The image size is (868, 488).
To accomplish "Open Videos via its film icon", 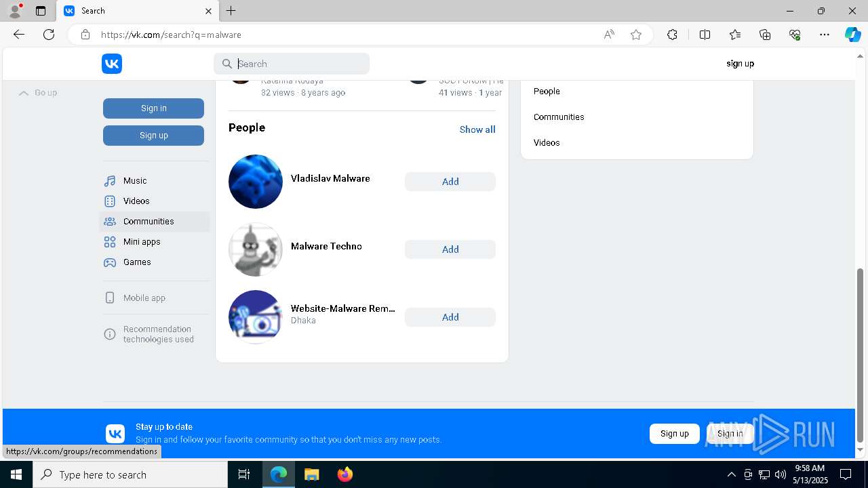I will pos(110,201).
